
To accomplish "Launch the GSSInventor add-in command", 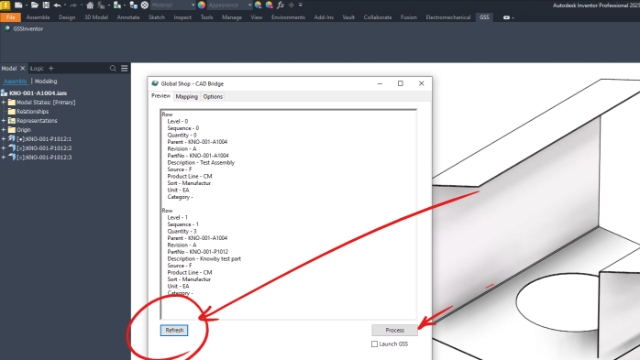I will pyautogui.click(x=24, y=29).
